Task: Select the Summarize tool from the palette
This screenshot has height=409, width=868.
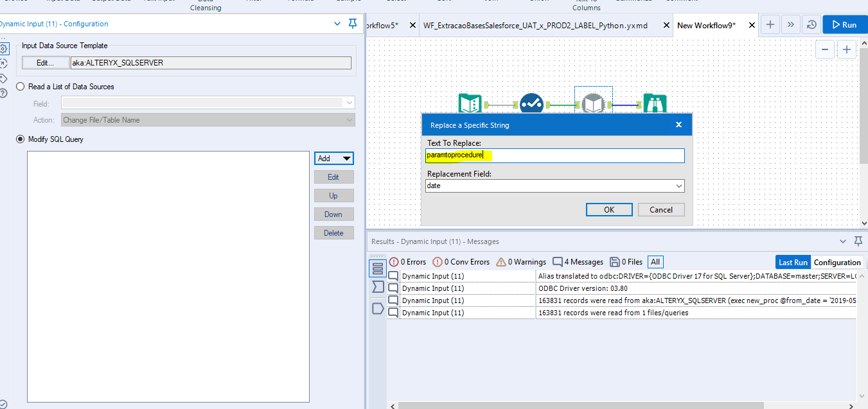Action: coord(633,3)
